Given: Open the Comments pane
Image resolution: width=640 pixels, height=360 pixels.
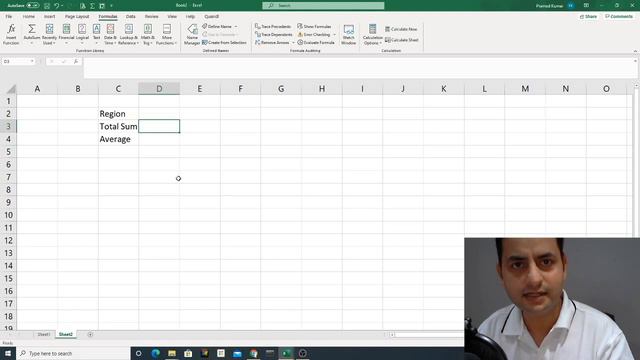Looking at the screenshot, I should (619, 16).
